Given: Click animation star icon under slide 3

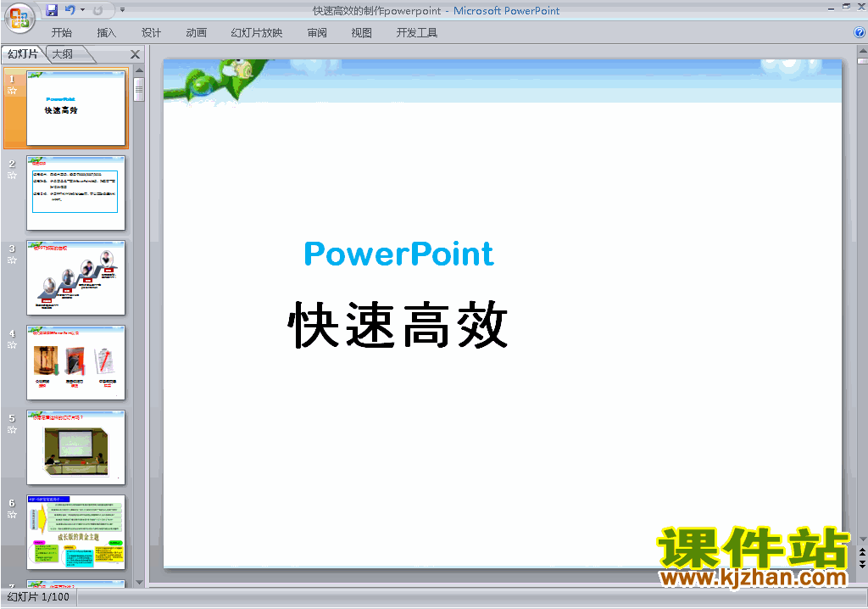Looking at the screenshot, I should (x=12, y=260).
